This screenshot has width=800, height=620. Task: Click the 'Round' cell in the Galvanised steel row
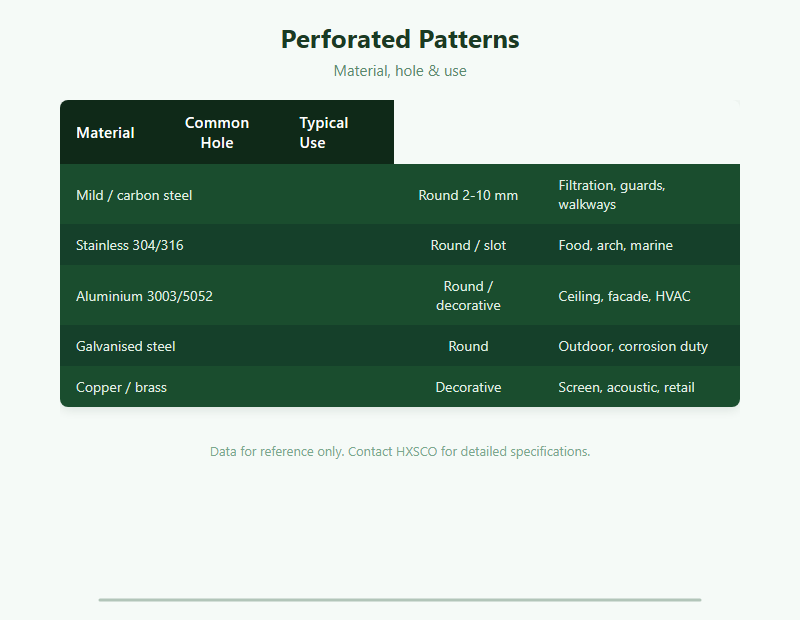pyautogui.click(x=468, y=346)
